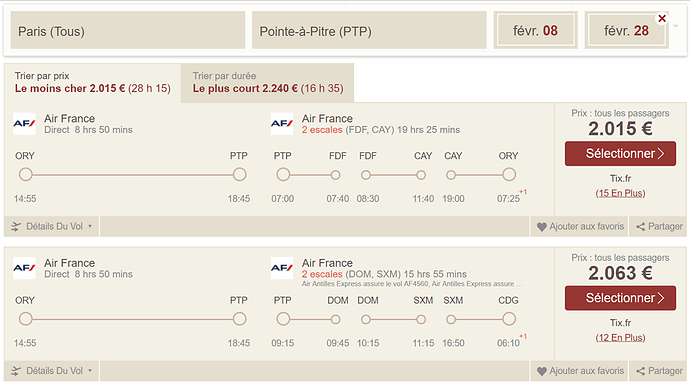Click the heart icon on the 2.063 € flight
690x385 pixels.
(542, 371)
